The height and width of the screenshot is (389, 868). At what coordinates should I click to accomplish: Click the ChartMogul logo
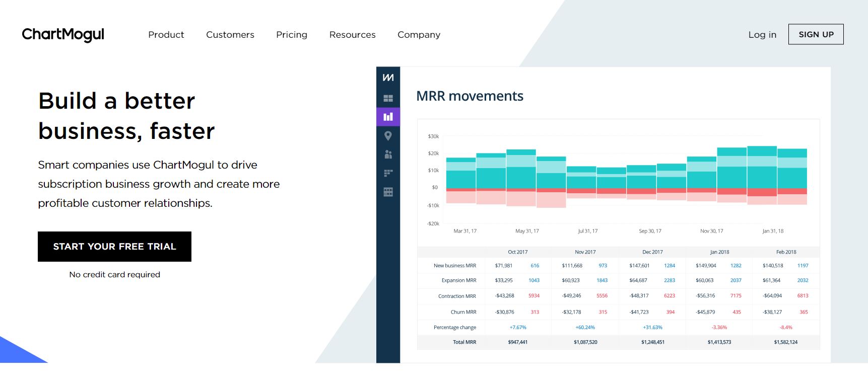(x=63, y=34)
